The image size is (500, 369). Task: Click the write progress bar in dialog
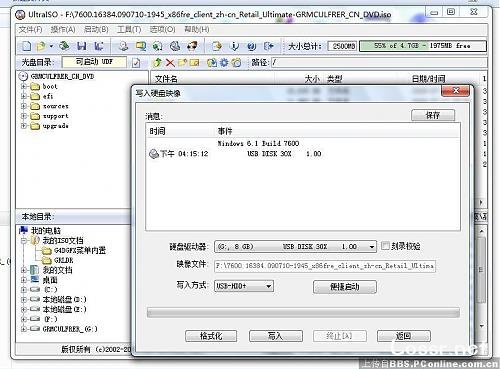tap(303, 313)
